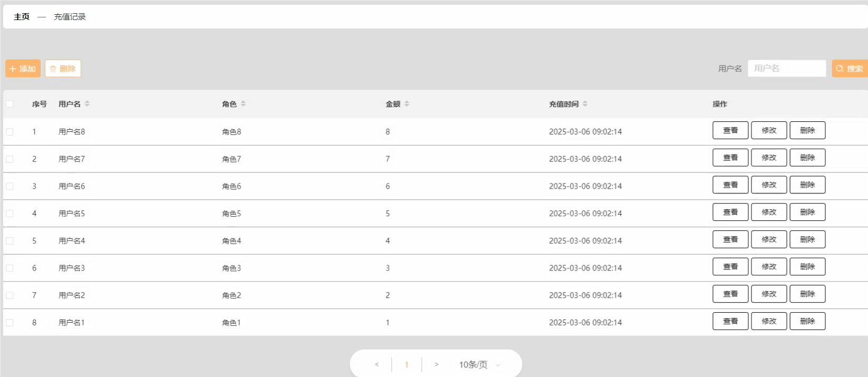This screenshot has width=868, height=377.
Task: Check the row checkbox for 用户名4
Action: pos(9,241)
